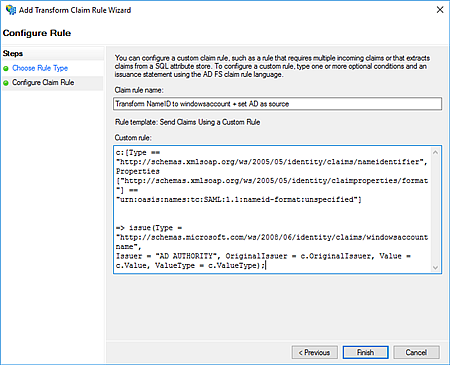Viewport: 450px width, 365px height.
Task: Select the Configure Claim Rule step
Action: [43, 82]
